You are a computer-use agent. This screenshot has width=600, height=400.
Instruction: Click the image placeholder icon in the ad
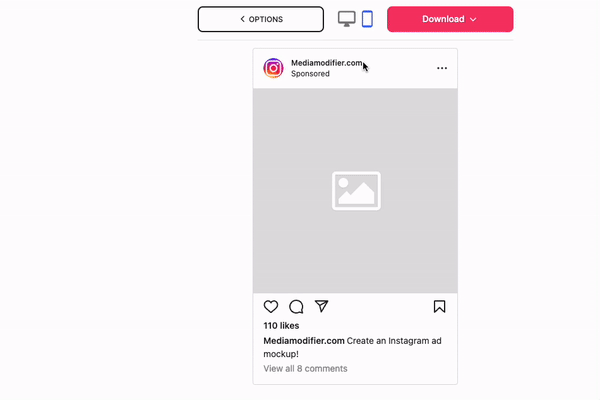(x=356, y=191)
